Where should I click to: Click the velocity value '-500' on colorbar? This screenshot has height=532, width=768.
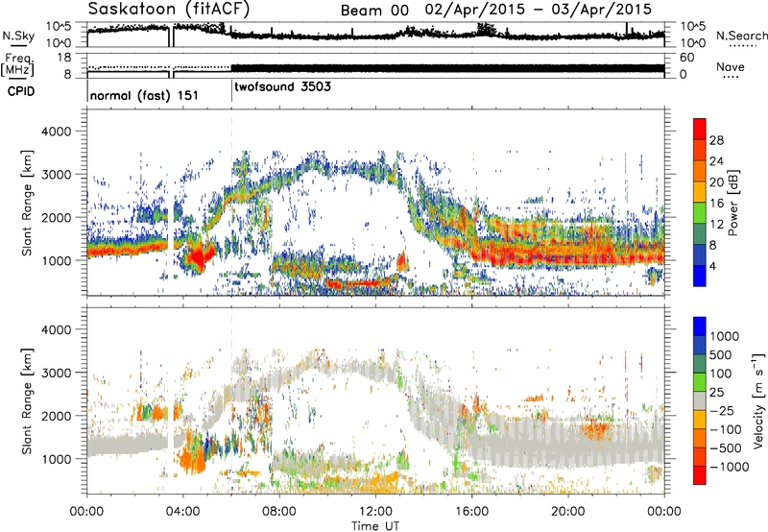[726, 447]
